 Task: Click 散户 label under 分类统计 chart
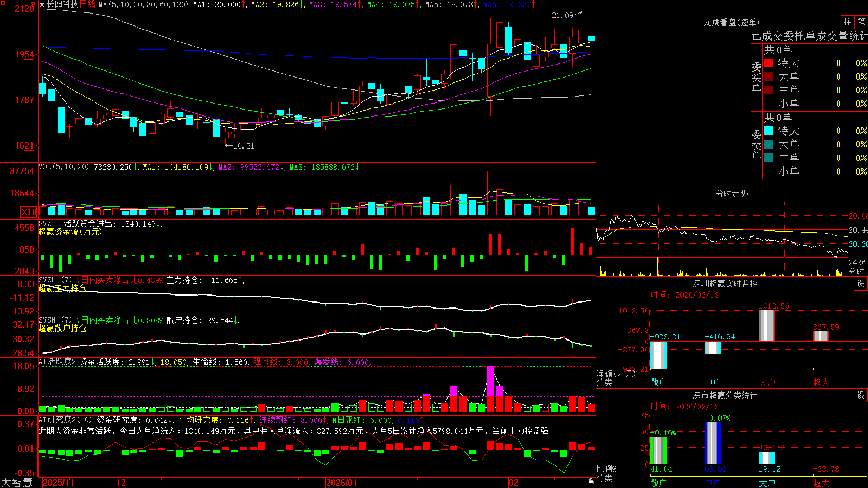click(x=659, y=483)
